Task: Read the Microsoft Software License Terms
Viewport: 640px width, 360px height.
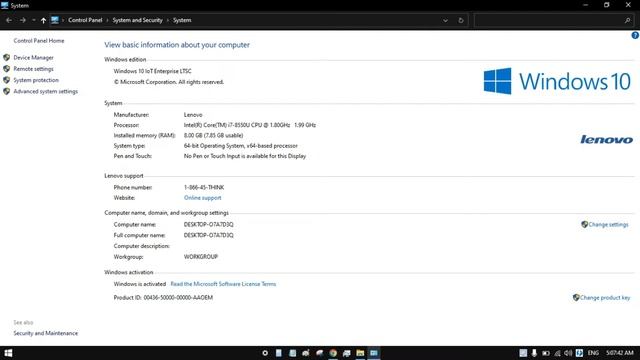Action: tap(223, 284)
